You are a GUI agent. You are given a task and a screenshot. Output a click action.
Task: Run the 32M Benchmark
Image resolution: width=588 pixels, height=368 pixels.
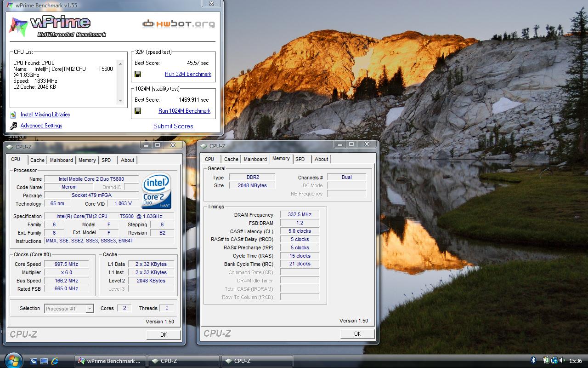coord(188,74)
